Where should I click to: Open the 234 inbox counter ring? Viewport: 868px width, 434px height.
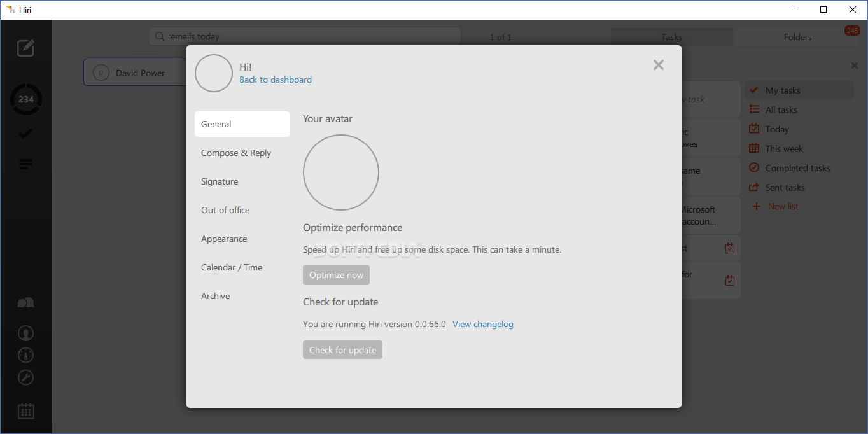click(x=26, y=99)
